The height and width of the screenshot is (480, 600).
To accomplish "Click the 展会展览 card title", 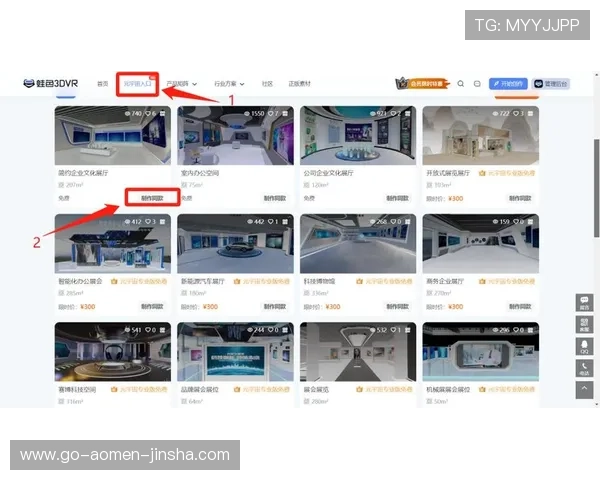I will coord(316,390).
